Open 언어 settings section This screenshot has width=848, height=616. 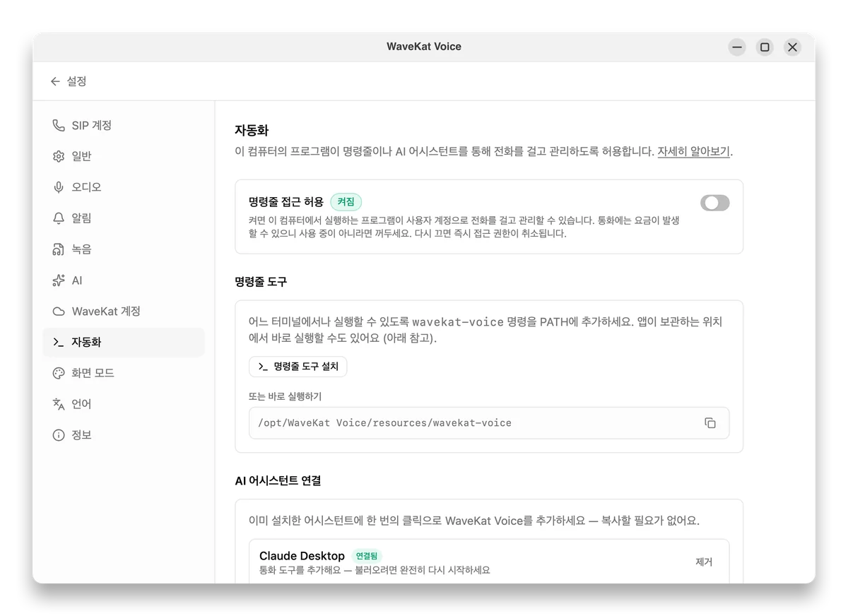pos(124,404)
